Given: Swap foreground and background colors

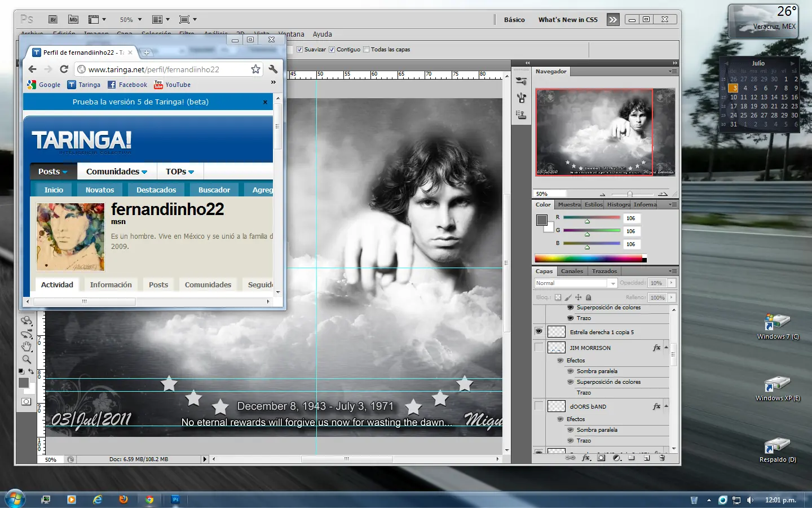Looking at the screenshot, I should (x=31, y=371).
